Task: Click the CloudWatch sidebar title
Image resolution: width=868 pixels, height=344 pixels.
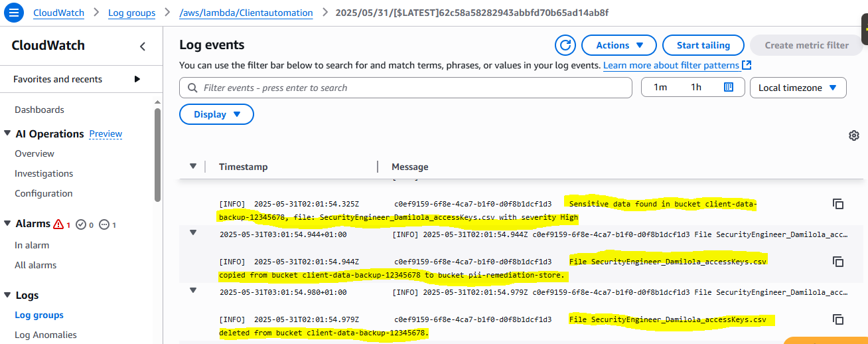Action: coord(48,46)
